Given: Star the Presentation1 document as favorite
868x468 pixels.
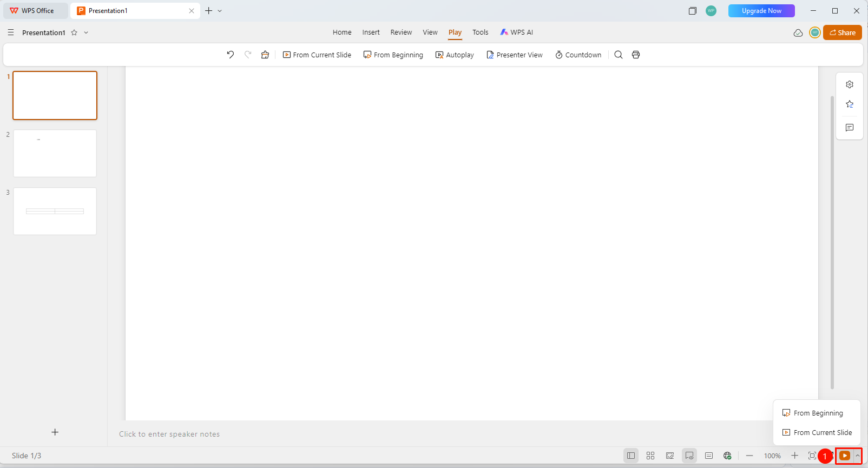Looking at the screenshot, I should click(x=74, y=32).
